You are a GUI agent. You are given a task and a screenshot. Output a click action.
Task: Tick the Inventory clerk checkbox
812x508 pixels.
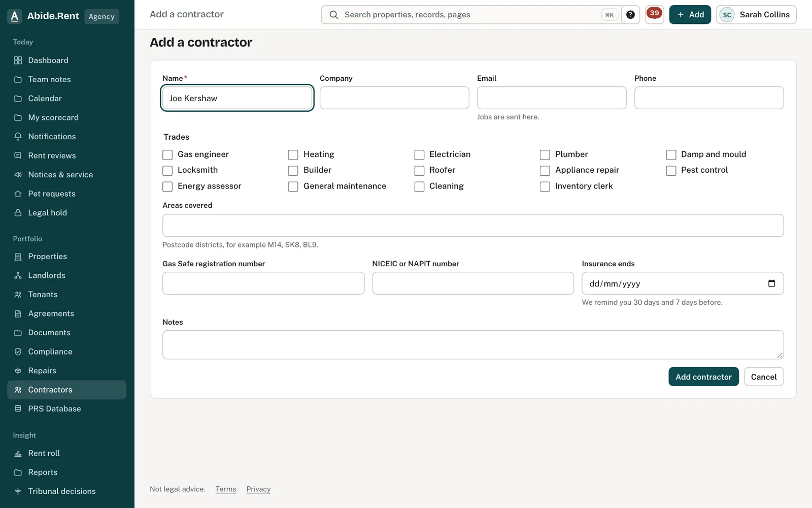tap(545, 187)
